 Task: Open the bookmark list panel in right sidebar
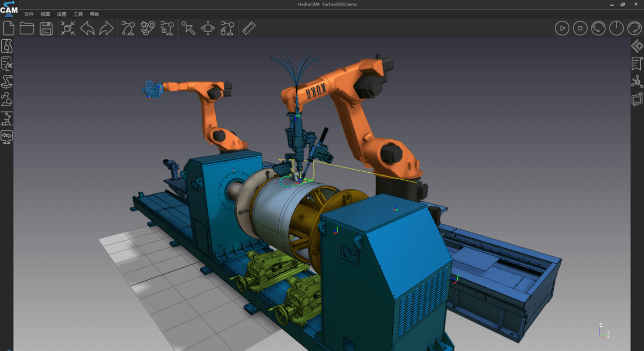[x=637, y=63]
